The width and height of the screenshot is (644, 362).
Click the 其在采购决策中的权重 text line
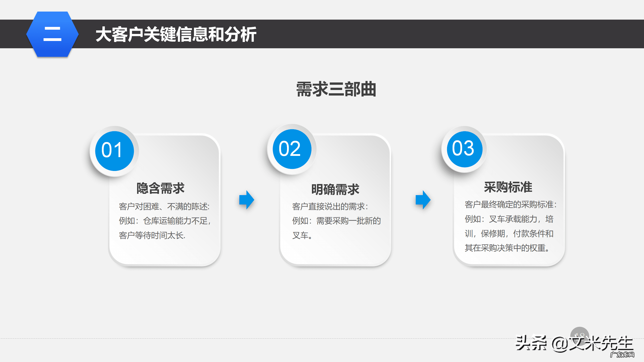(x=507, y=248)
